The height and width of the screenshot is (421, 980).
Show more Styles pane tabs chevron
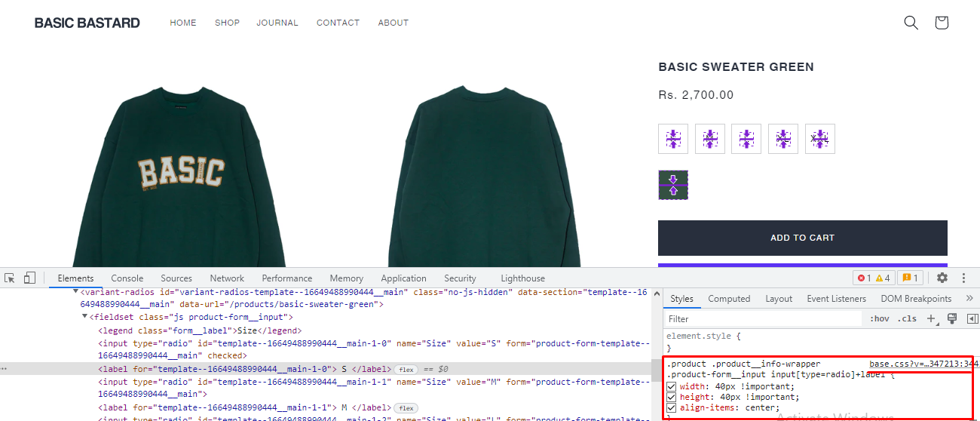tap(969, 298)
